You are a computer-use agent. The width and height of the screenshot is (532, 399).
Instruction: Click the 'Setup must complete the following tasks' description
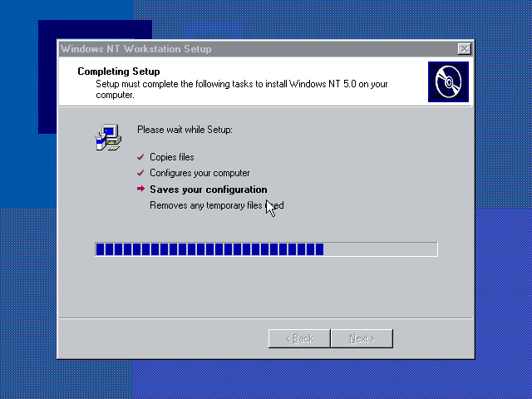point(242,89)
